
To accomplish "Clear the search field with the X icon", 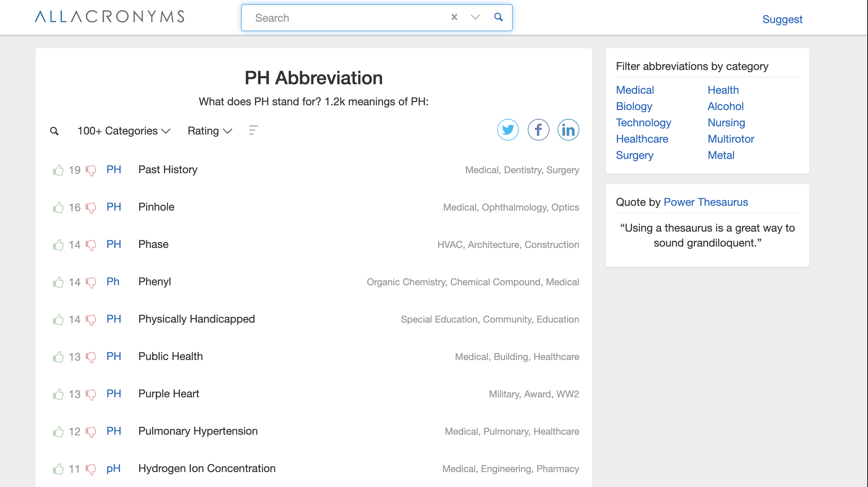I will [x=454, y=17].
